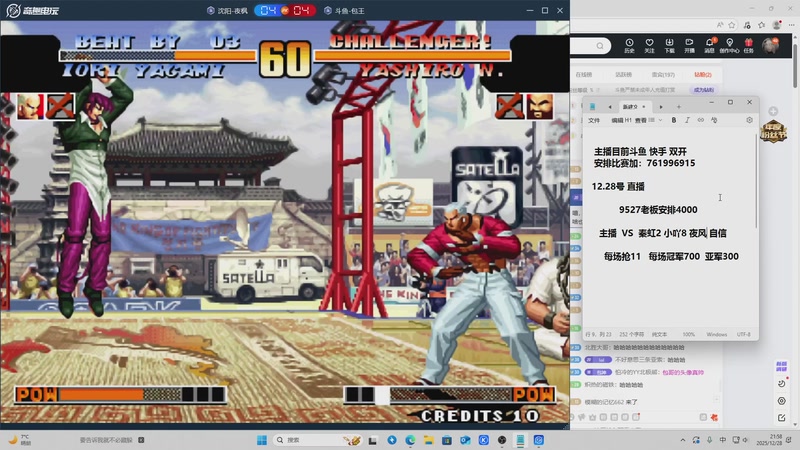
Task: Click the weather widget on taskbar
Action: click(x=20, y=440)
